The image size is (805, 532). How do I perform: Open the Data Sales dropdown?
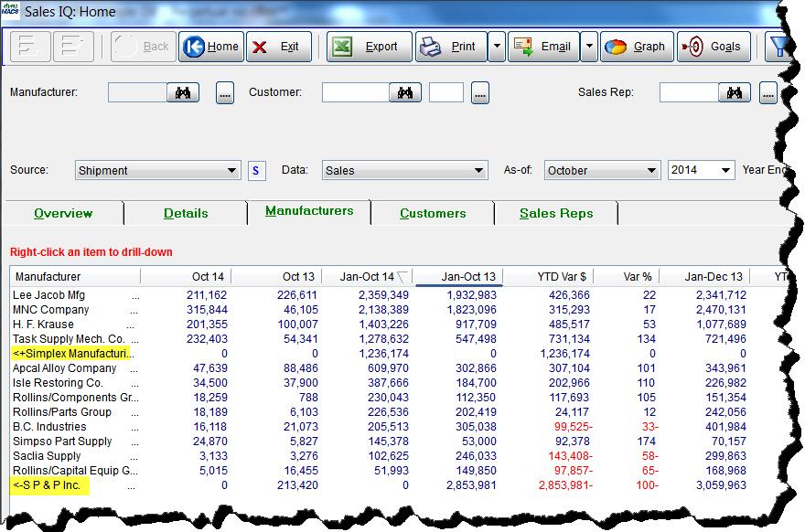(404, 170)
